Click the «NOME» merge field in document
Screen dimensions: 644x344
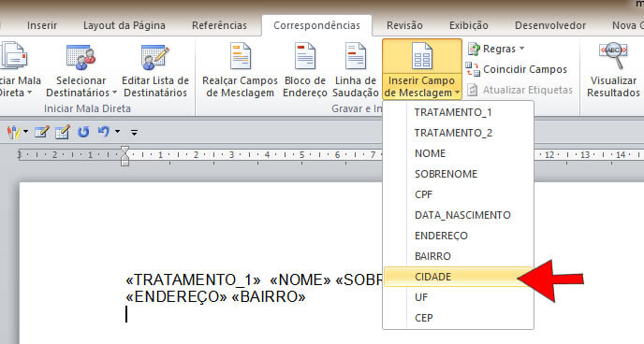tap(300, 280)
